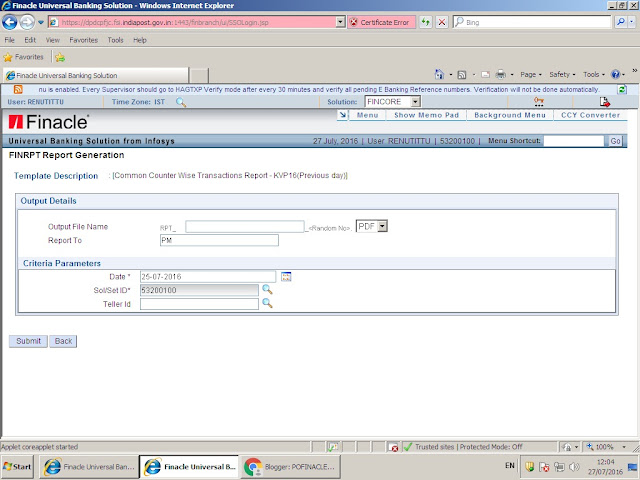Click the security shield tray icon
The height and width of the screenshot is (480, 640).
529,467
